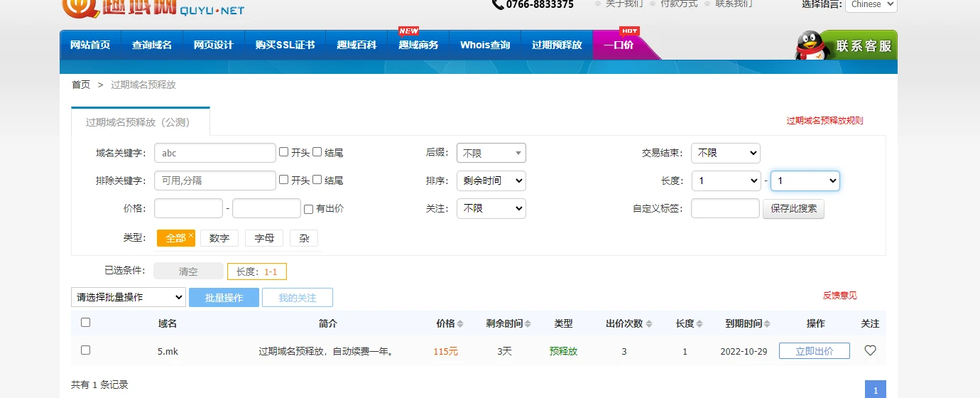980x398 pixels.
Task: Click the 2022-10-29 expiry date cell
Action: coord(744,351)
